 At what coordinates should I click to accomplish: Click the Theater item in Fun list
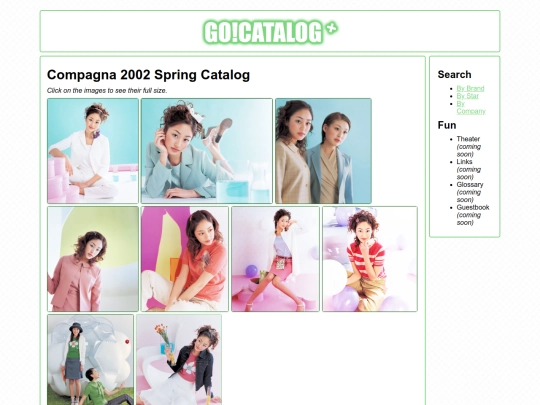tap(468, 139)
